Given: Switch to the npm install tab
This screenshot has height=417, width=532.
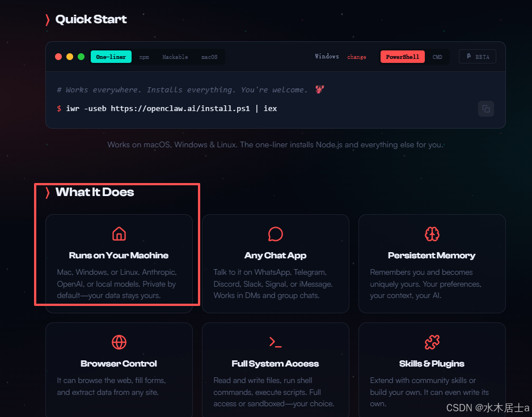Looking at the screenshot, I should [x=144, y=57].
